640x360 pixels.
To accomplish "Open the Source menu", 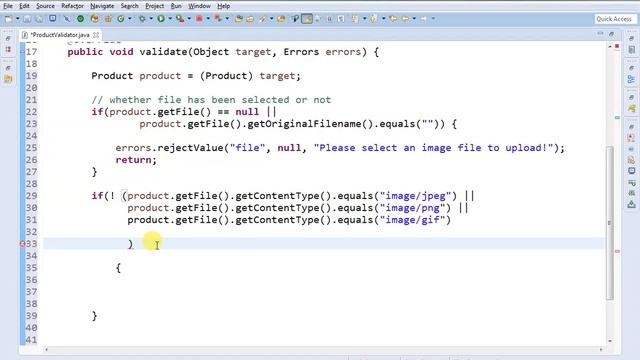I will pos(45,6).
